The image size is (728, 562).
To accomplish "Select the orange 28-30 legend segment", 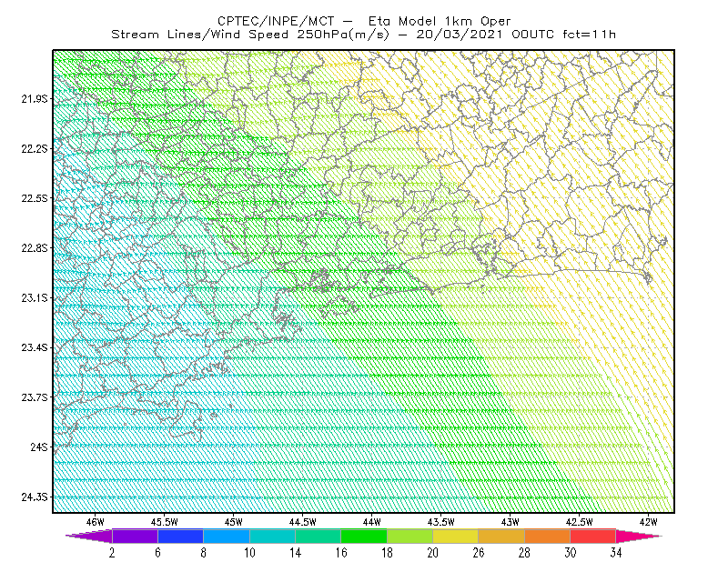I will 547,536.
